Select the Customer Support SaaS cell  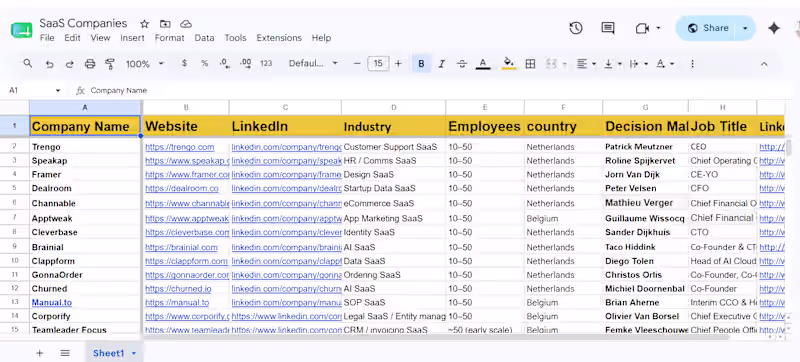pos(393,147)
